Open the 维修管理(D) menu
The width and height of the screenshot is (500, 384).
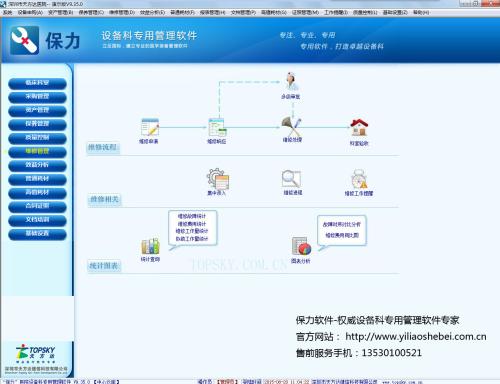coord(122,12)
